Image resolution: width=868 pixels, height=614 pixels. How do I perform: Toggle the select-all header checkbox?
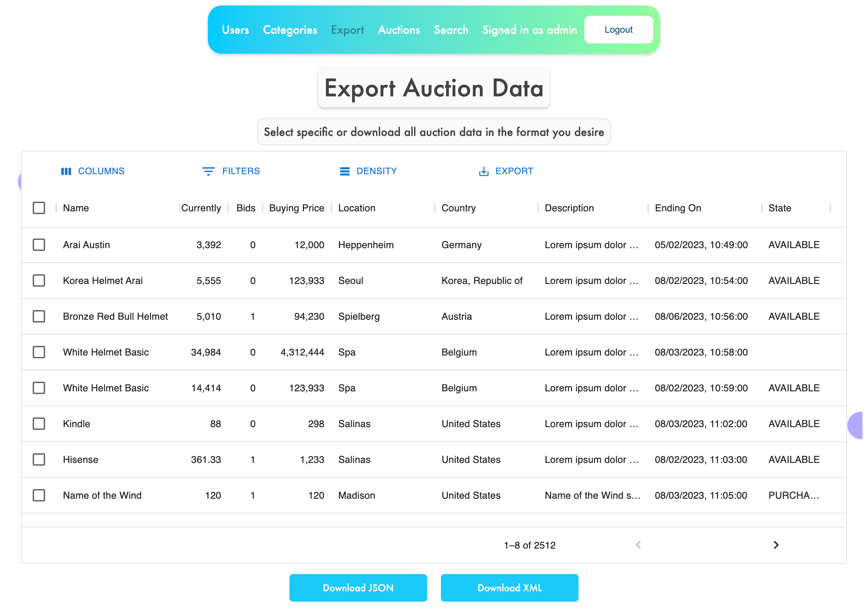click(x=39, y=208)
